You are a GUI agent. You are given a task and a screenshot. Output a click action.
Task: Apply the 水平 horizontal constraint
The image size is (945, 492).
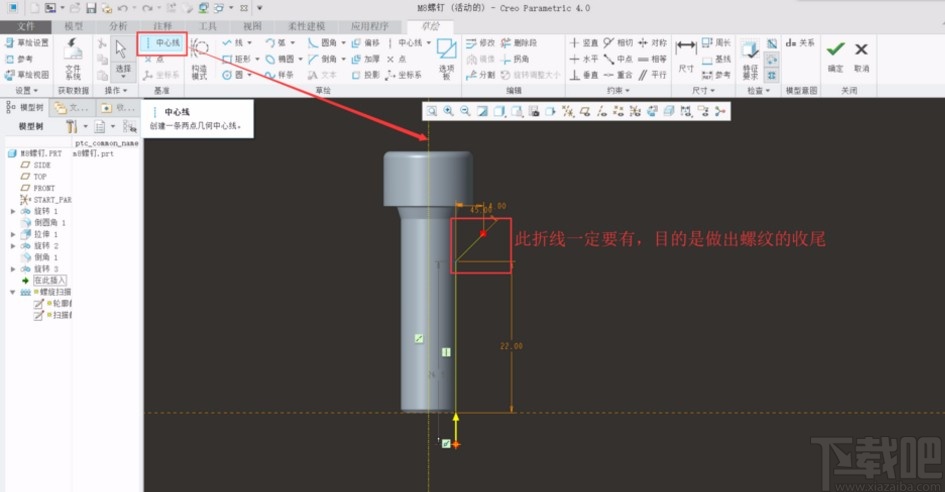(584, 59)
